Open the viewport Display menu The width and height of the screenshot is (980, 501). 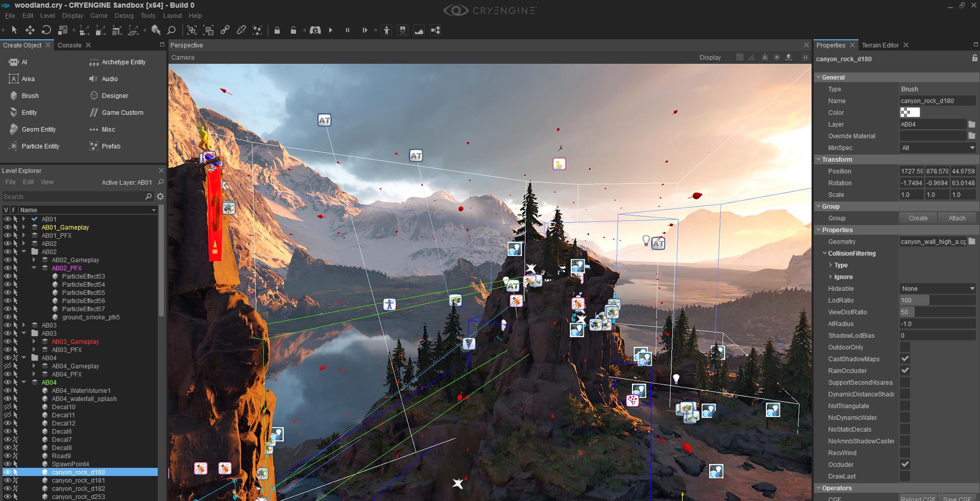click(710, 58)
